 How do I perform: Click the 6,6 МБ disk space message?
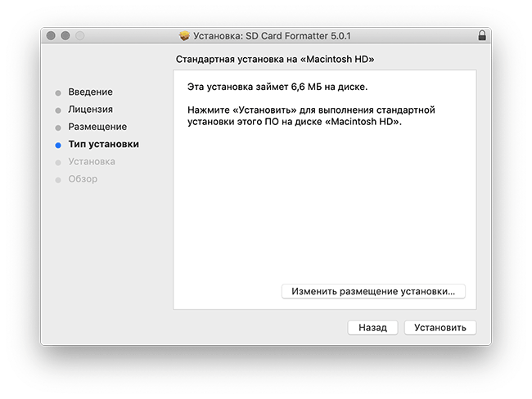tap(277, 87)
